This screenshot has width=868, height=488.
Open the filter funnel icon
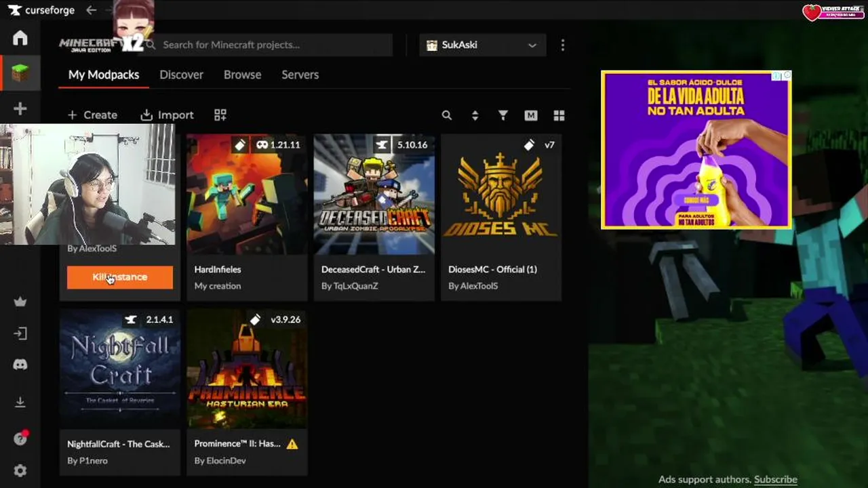(502, 115)
